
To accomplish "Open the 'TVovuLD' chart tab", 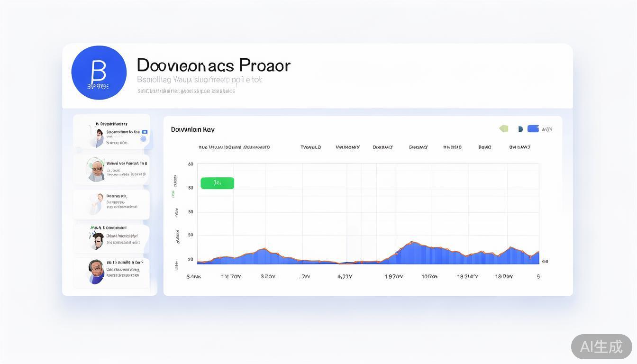I will [x=310, y=147].
